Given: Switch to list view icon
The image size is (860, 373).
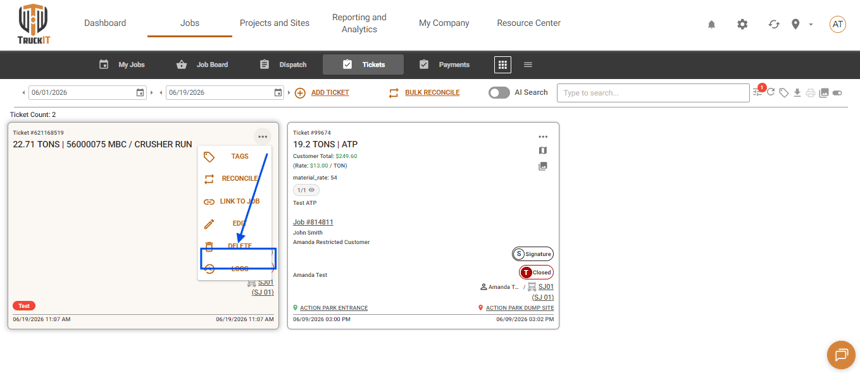Looking at the screenshot, I should pyautogui.click(x=528, y=65).
